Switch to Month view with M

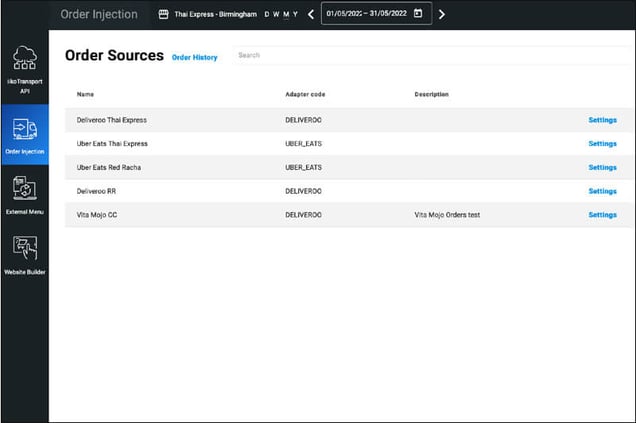click(x=287, y=14)
